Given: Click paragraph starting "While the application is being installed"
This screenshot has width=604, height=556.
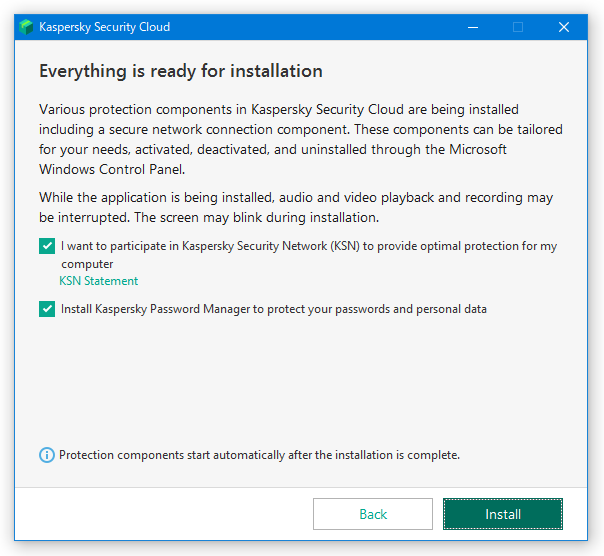Looking at the screenshot, I should pos(296,207).
